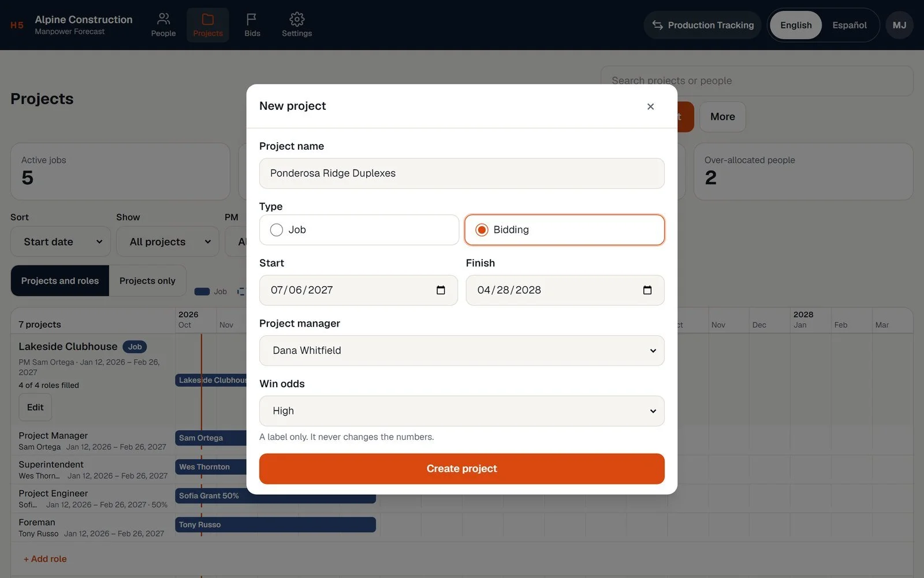Select the Foreman role row

92,528
